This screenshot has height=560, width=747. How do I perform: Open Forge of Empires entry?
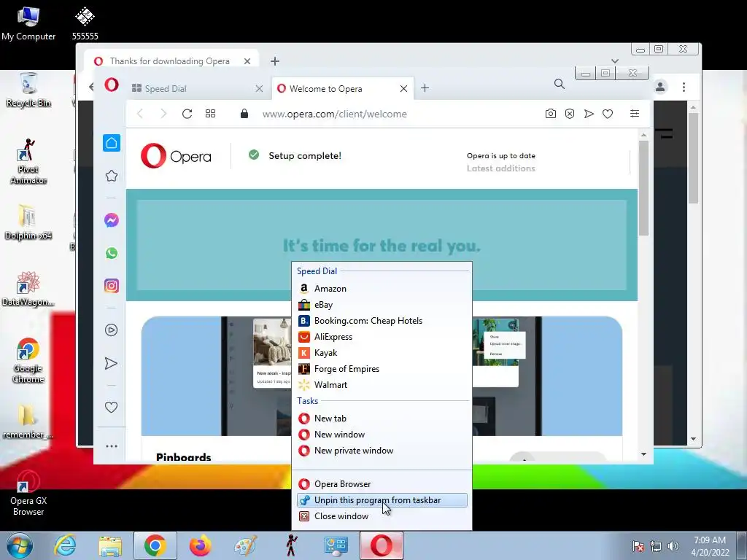[382, 369]
